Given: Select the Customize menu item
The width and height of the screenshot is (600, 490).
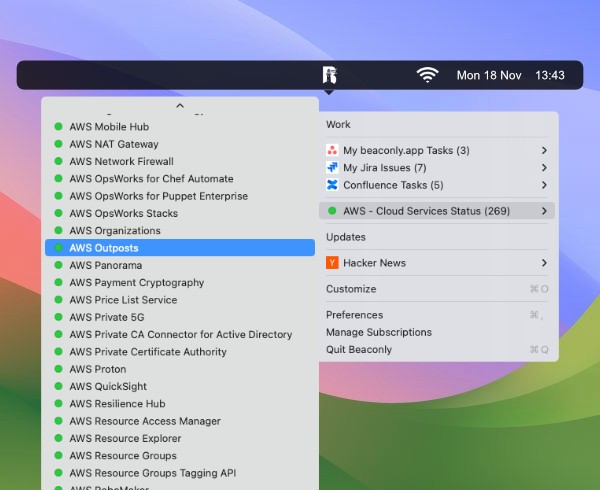Looking at the screenshot, I should point(351,289).
